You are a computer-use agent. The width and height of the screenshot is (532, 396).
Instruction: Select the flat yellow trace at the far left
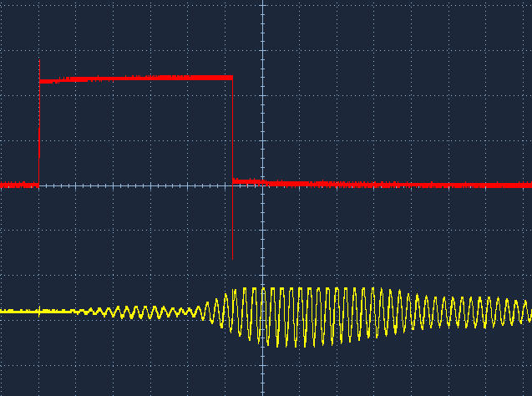click(25, 311)
